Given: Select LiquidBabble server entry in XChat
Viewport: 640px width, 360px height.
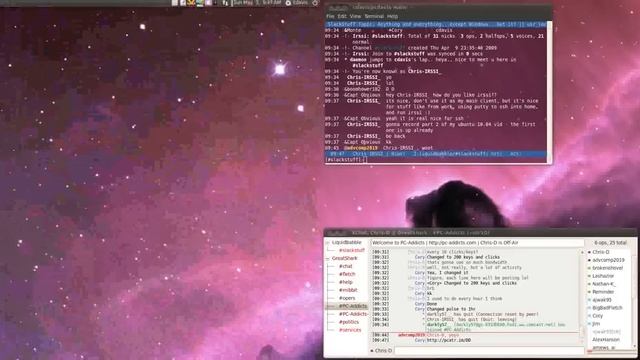Looking at the screenshot, I should [x=346, y=242].
